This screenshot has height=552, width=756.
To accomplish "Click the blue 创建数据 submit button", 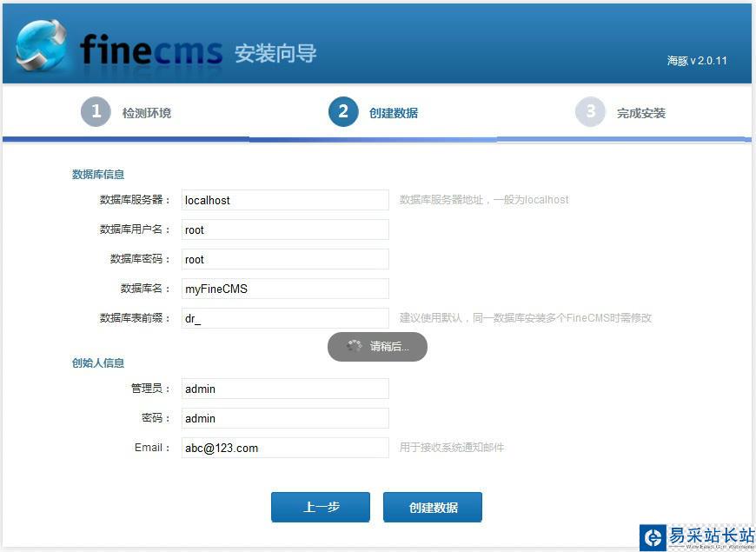I will (433, 507).
